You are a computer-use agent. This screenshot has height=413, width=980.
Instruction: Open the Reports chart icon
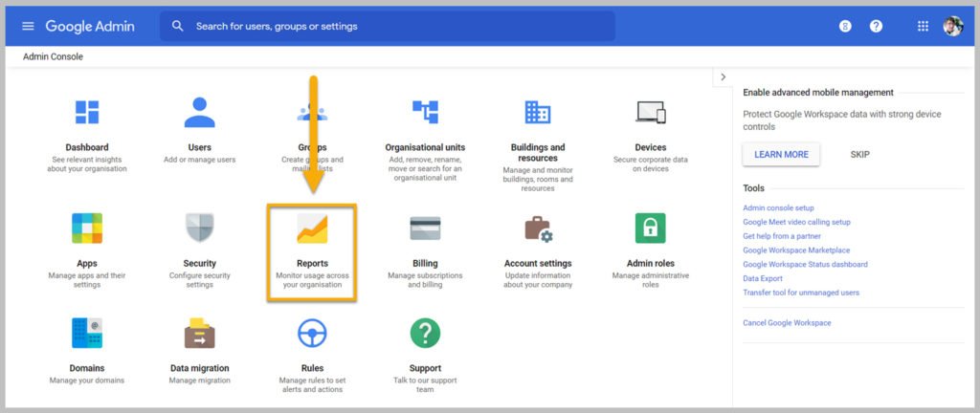[x=312, y=228]
